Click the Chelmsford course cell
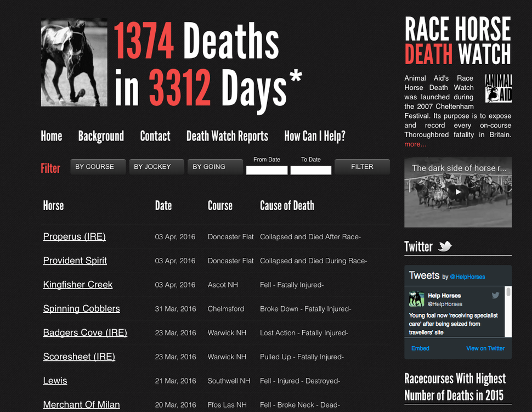Image resolution: width=532 pixels, height=412 pixels. click(225, 309)
